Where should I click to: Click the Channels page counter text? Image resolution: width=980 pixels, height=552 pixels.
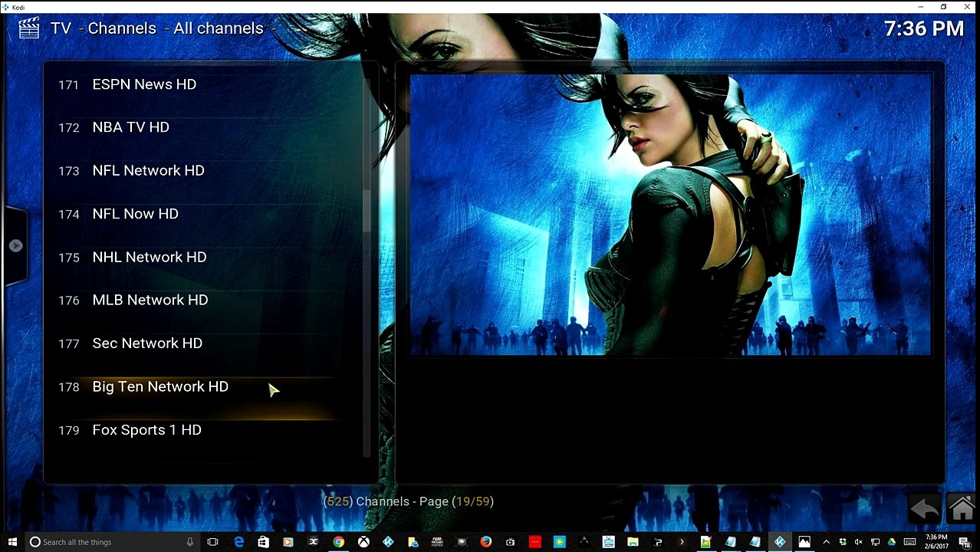(409, 501)
